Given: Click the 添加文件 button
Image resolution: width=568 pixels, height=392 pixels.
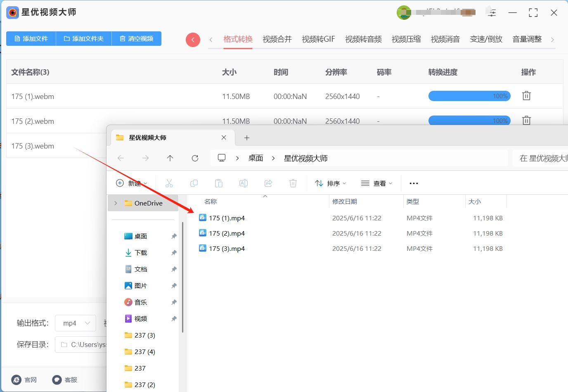Looking at the screenshot, I should pos(31,38).
